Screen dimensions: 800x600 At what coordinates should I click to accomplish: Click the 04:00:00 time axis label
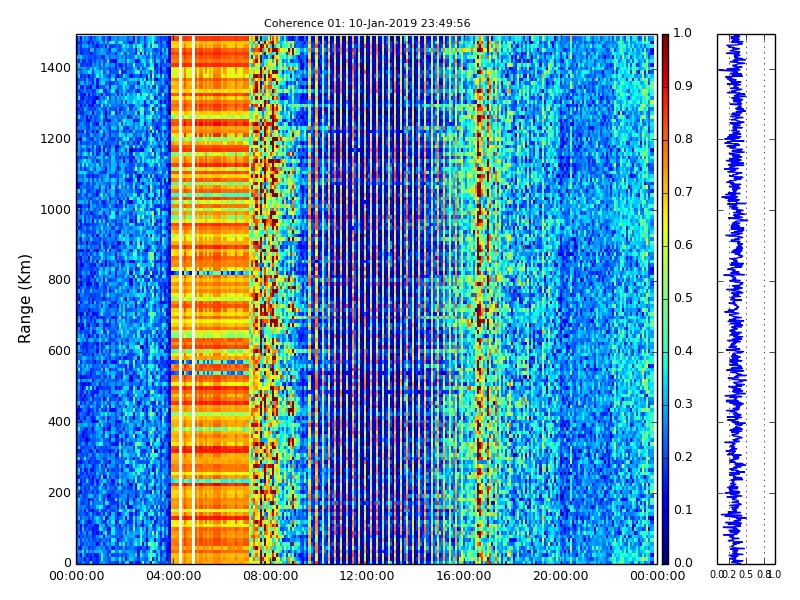[x=173, y=577]
